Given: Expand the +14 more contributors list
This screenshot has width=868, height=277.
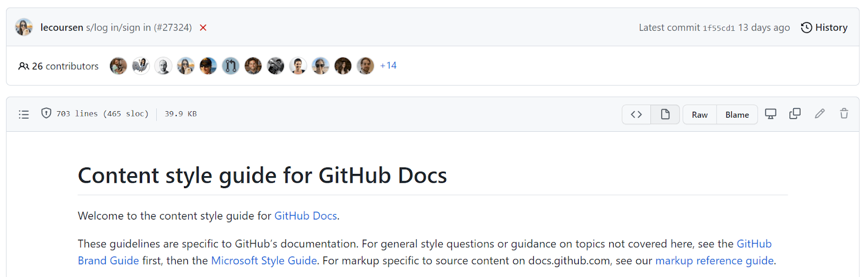Looking at the screenshot, I should [388, 66].
